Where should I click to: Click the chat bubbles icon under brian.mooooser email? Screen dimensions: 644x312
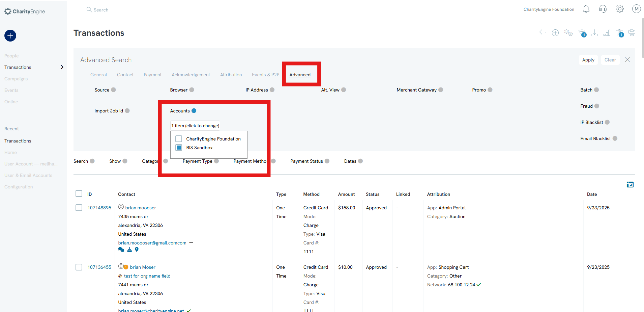coord(121,250)
